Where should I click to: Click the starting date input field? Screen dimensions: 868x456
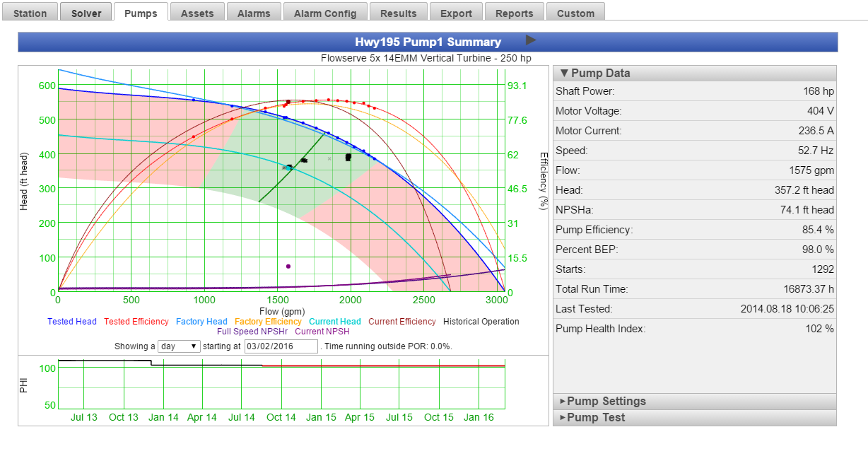tap(281, 346)
